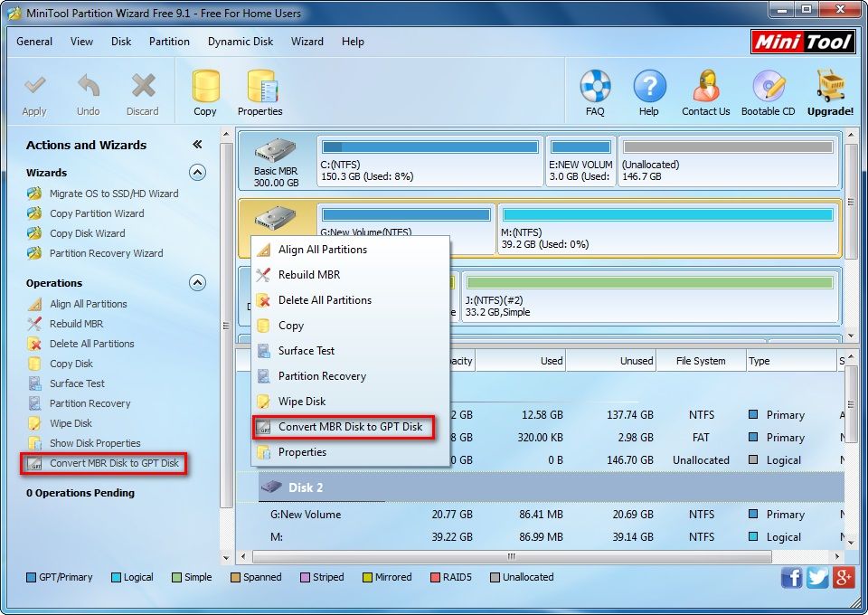The image size is (868, 615).
Task: Open the FAQ lifebuoy icon
Action: pyautogui.click(x=595, y=86)
